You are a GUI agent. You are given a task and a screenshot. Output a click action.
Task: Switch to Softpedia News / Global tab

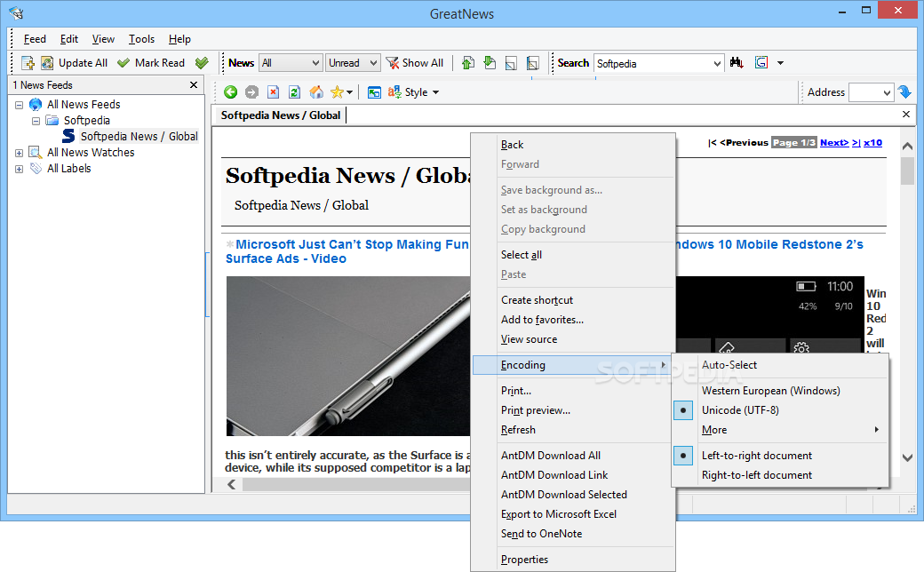[x=281, y=115]
